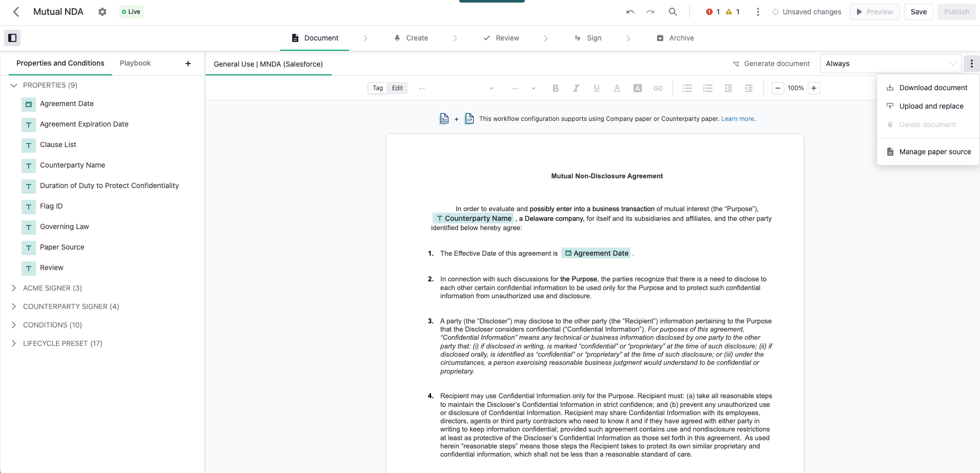Click the undo arrow icon
This screenshot has width=980, height=473.
[x=630, y=12]
